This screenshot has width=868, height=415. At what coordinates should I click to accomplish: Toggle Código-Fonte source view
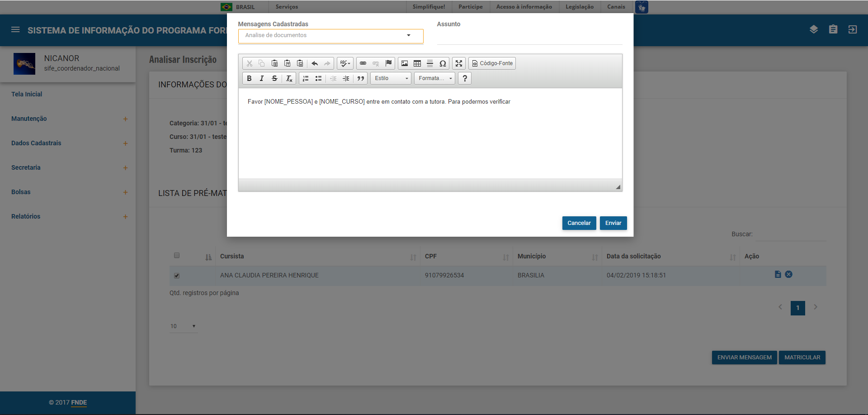pos(492,63)
